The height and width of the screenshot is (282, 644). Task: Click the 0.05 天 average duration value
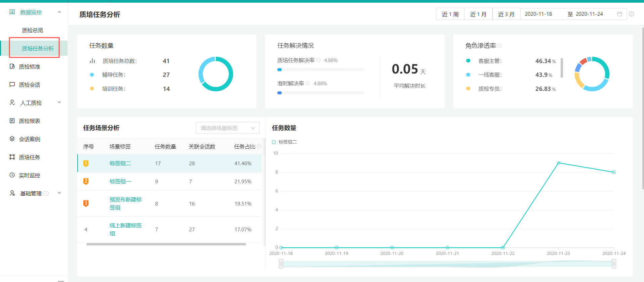click(409, 69)
